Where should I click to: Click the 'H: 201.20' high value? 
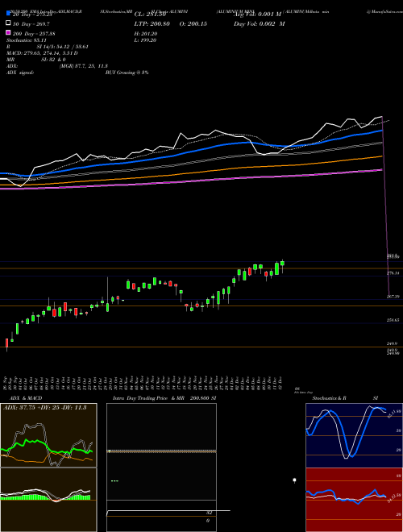(x=146, y=34)
